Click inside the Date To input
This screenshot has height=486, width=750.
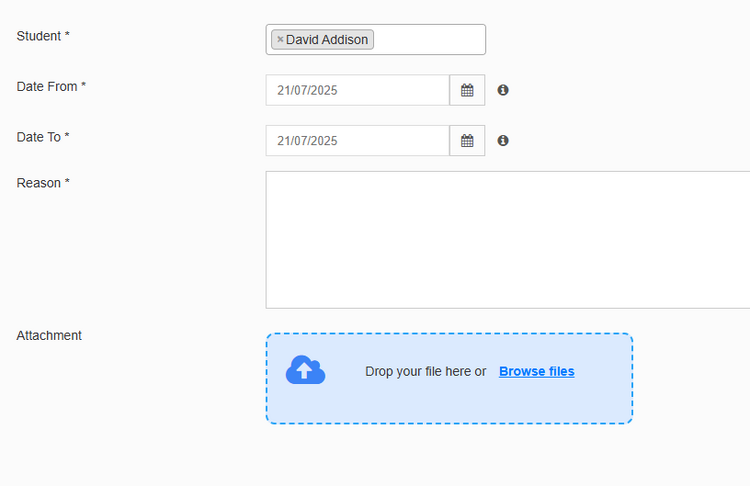357,141
